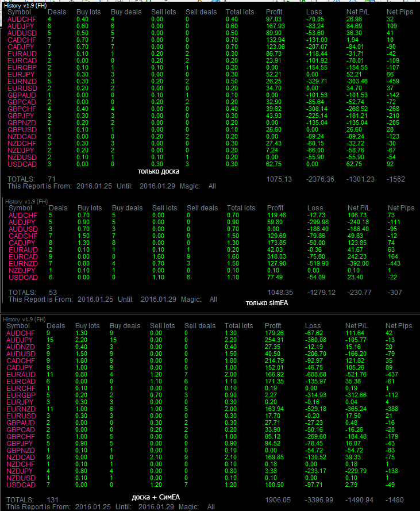Click GBPCHF net P/L value -268.52
This screenshot has width=420, height=511.
click(x=357, y=109)
